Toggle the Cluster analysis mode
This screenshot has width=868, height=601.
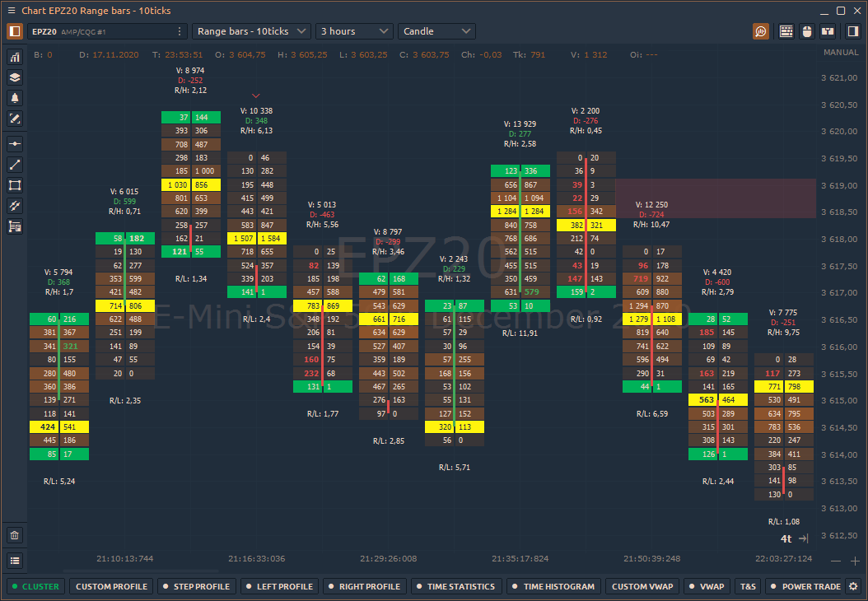tap(35, 586)
